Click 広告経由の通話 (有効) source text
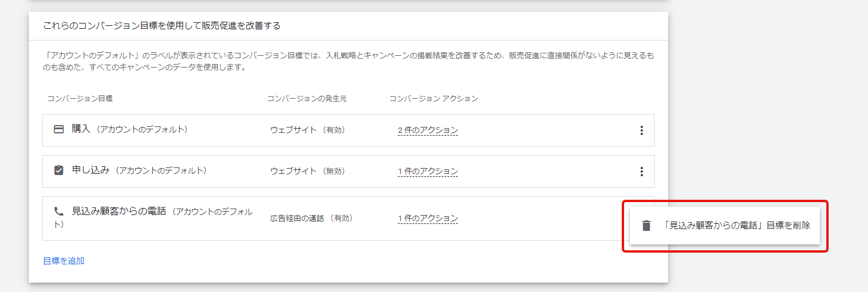 click(x=311, y=218)
